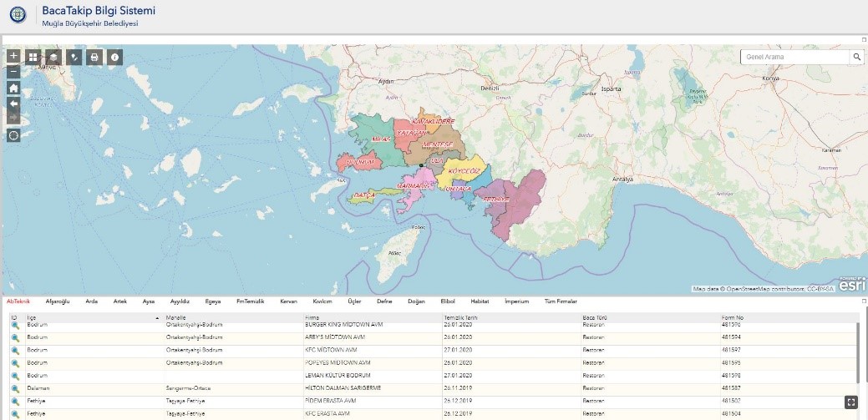Image resolution: width=868 pixels, height=420 pixels.
Task: Click inside the Genel Arama search field
Action: (795, 57)
